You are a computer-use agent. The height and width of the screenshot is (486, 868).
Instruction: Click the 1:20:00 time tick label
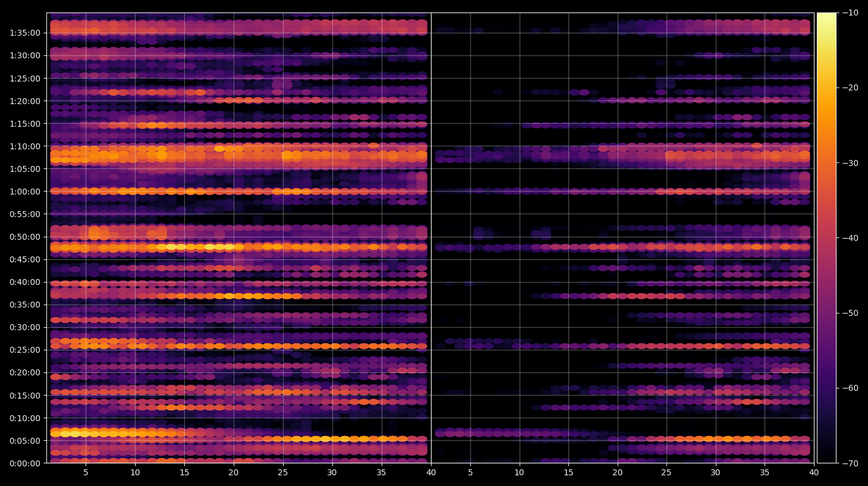pos(25,102)
